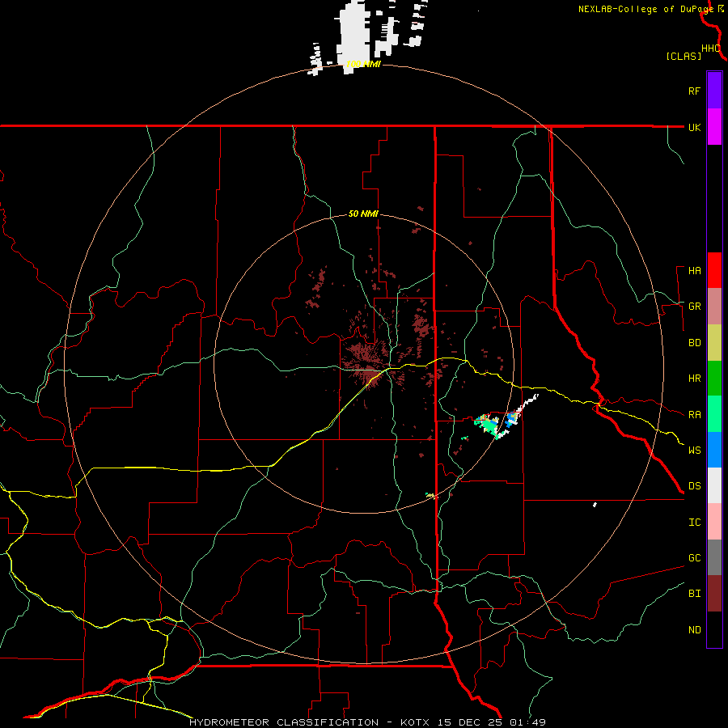Image resolution: width=728 pixels, height=728 pixels.
Task: Select the DS white legend swatch
Action: click(x=714, y=485)
